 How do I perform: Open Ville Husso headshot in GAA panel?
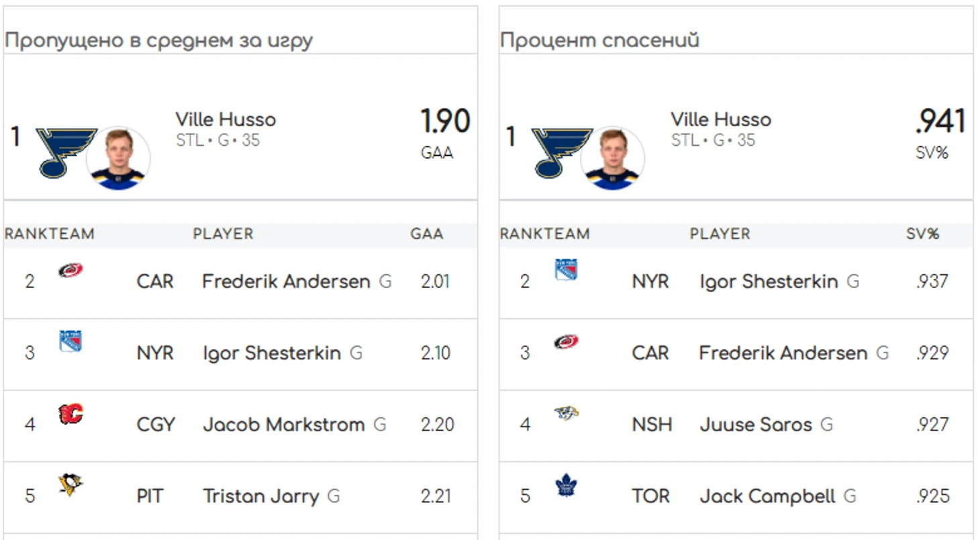(118, 159)
